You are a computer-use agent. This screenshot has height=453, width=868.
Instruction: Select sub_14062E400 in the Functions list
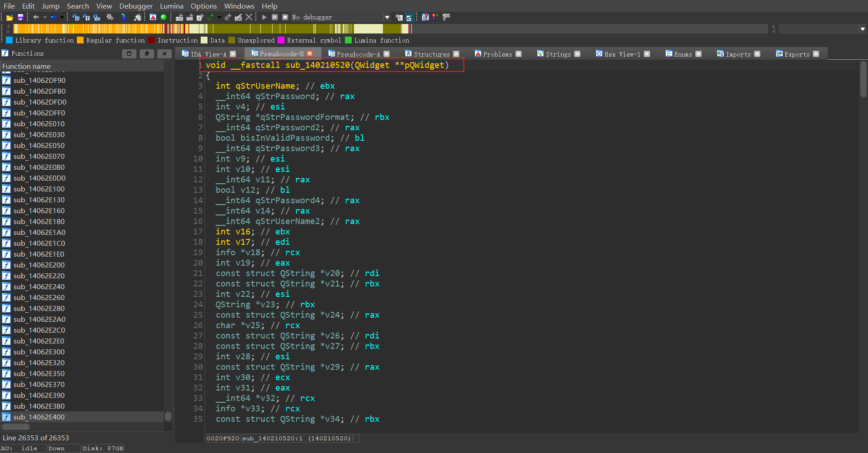pyautogui.click(x=39, y=417)
